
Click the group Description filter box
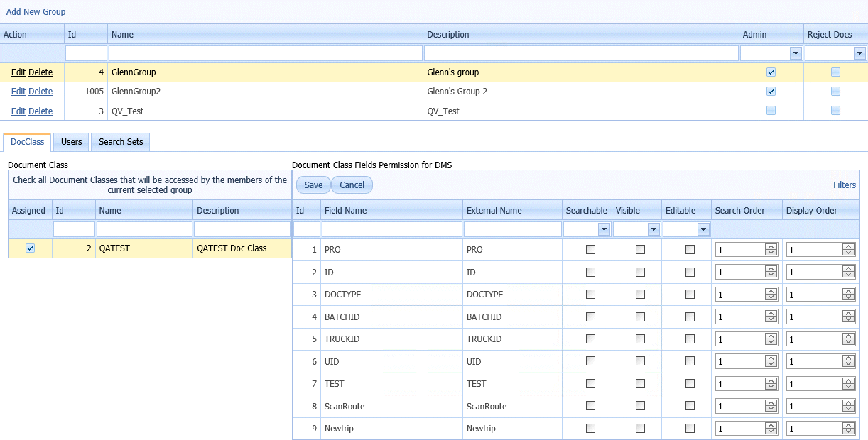[x=581, y=53]
